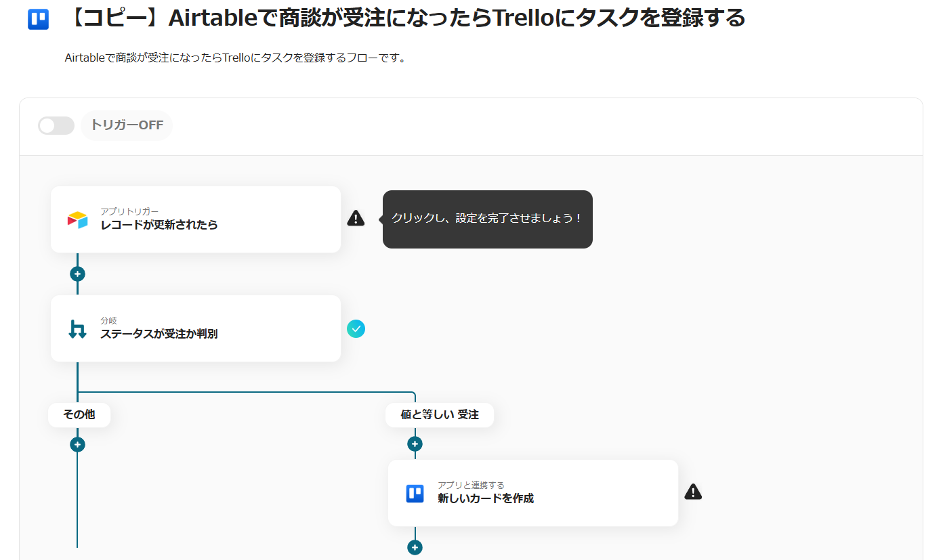
Task: Open the 新しいカードを作成 action card
Action: 532,493
